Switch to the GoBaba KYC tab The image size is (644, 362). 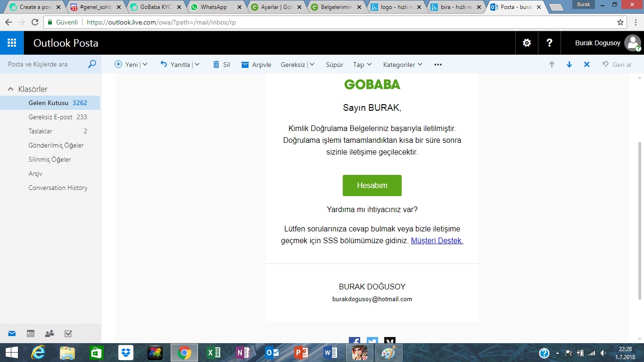click(156, 7)
